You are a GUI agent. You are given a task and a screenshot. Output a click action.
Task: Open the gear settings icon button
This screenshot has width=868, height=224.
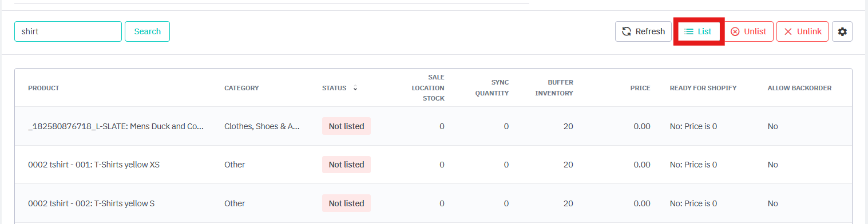(842, 31)
